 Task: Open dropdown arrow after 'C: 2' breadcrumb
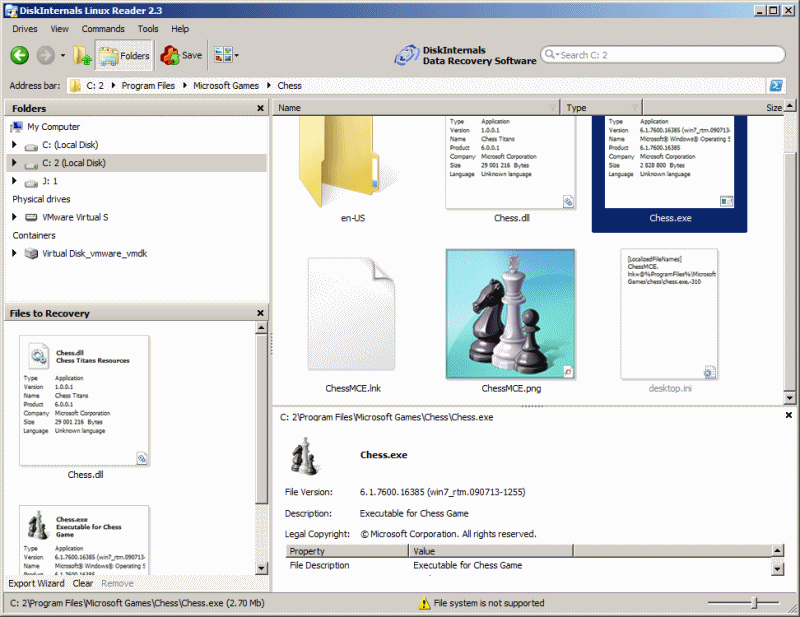[113, 85]
